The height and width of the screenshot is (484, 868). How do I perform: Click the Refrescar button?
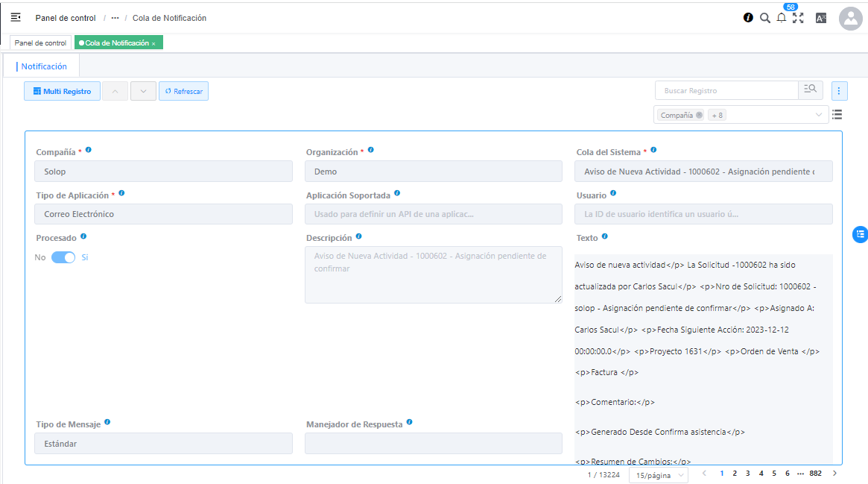click(183, 91)
